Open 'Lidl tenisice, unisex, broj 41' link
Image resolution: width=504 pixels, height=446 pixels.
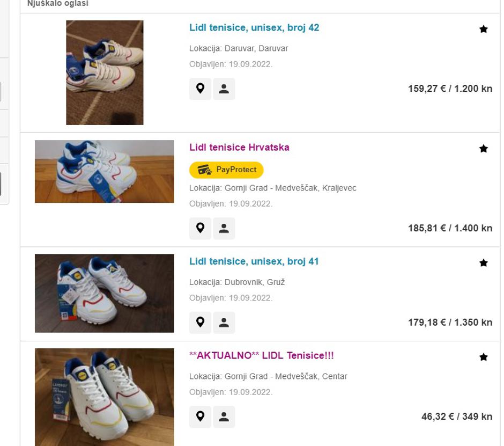(x=254, y=262)
